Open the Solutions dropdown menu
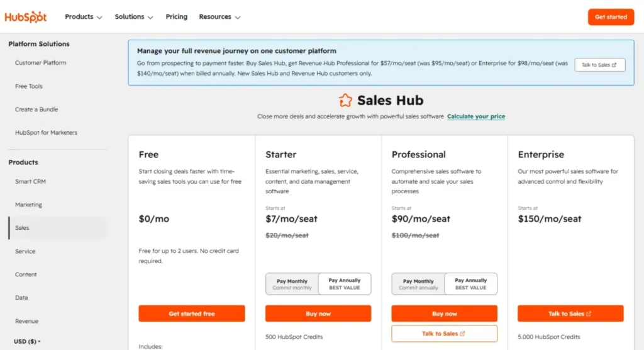 point(134,17)
